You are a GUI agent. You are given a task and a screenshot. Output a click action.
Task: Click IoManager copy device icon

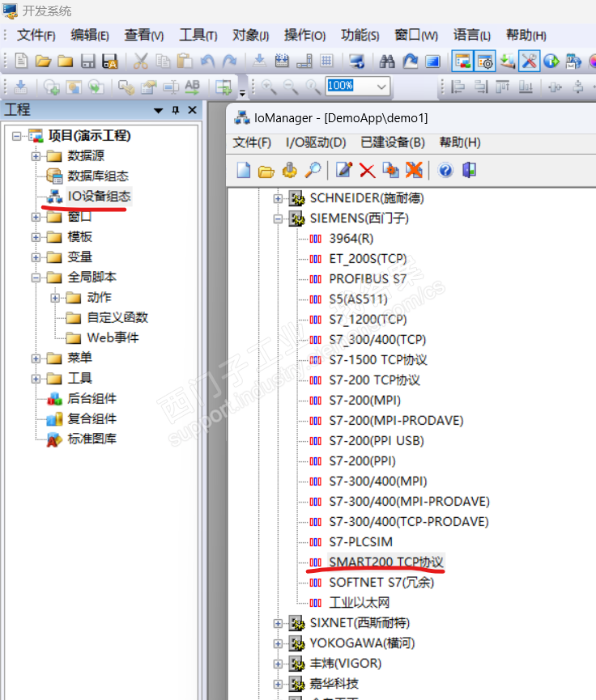390,170
